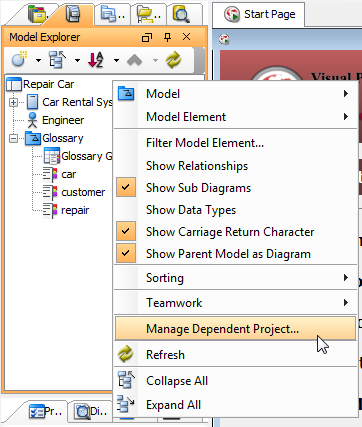Collapse the Glossary model node
This screenshot has height=427, width=362.
click(14, 138)
